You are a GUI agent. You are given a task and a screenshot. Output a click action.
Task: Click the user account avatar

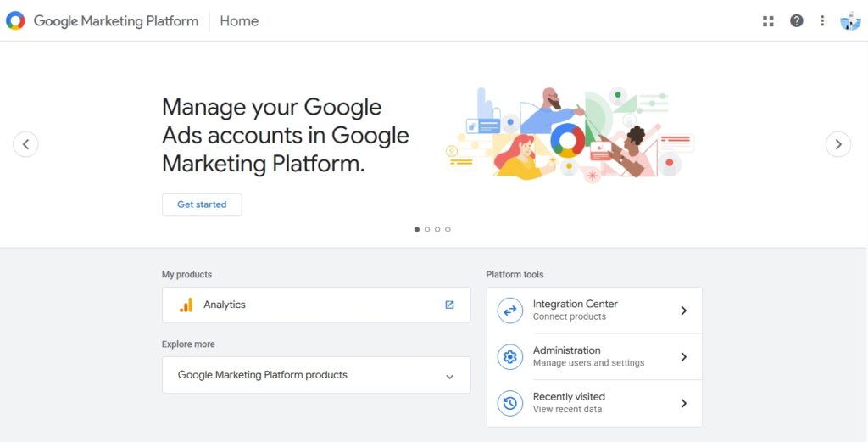[850, 21]
